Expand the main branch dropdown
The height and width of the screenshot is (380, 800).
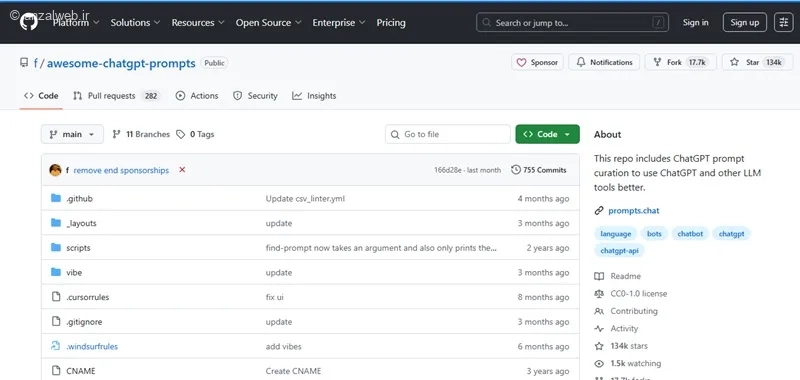pos(72,134)
